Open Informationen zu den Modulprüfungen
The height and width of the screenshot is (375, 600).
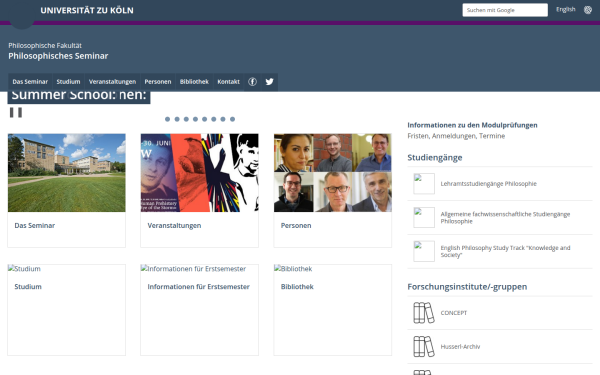click(x=472, y=125)
